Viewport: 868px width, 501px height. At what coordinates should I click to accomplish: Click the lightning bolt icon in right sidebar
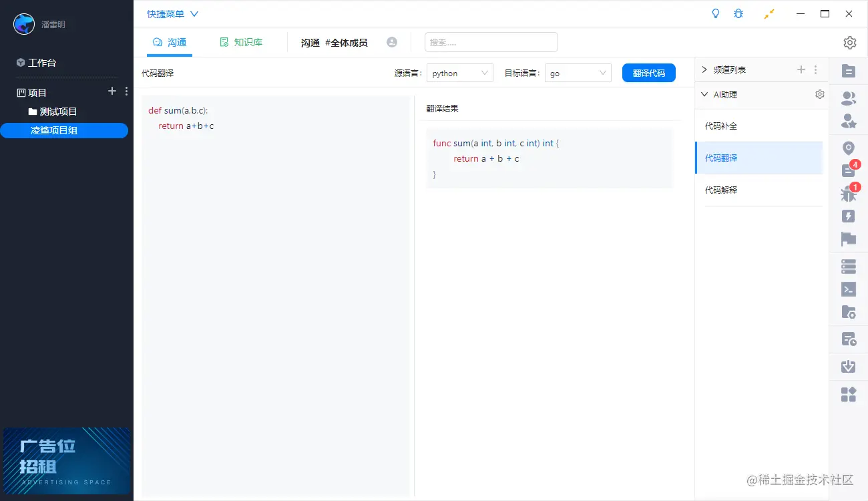click(x=849, y=216)
